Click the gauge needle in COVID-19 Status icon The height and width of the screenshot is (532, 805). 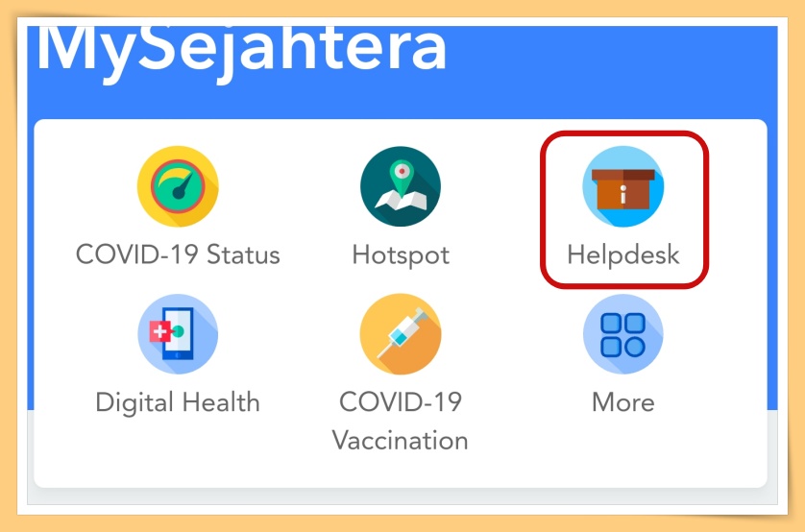coord(183,186)
